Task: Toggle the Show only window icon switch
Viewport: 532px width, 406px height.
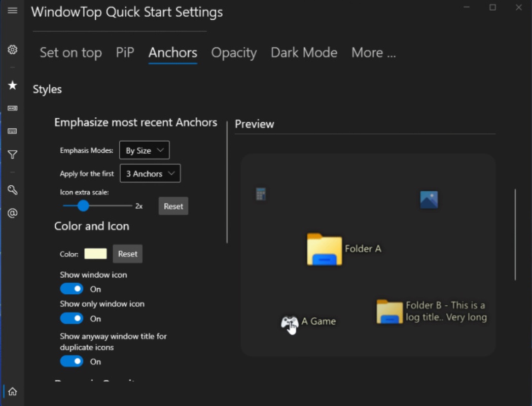Action: click(x=72, y=318)
